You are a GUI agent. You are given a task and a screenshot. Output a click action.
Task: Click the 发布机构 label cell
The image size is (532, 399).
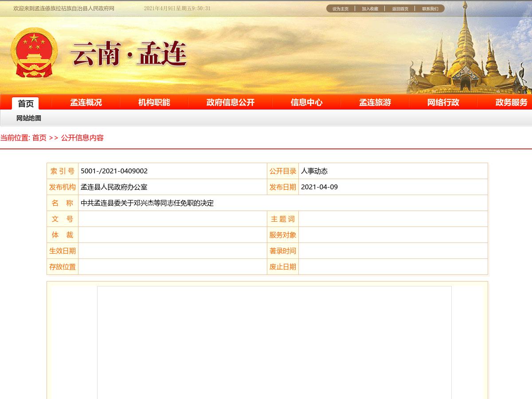pyautogui.click(x=63, y=187)
